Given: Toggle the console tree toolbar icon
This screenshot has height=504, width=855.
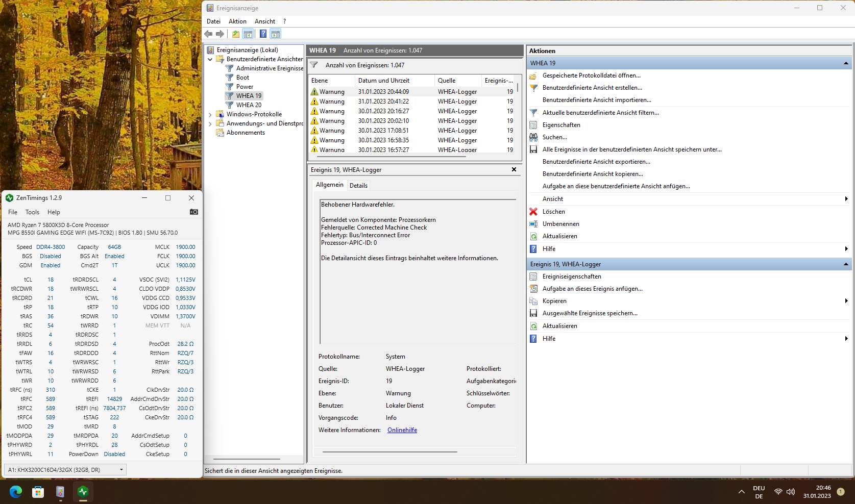Looking at the screenshot, I should pos(248,34).
